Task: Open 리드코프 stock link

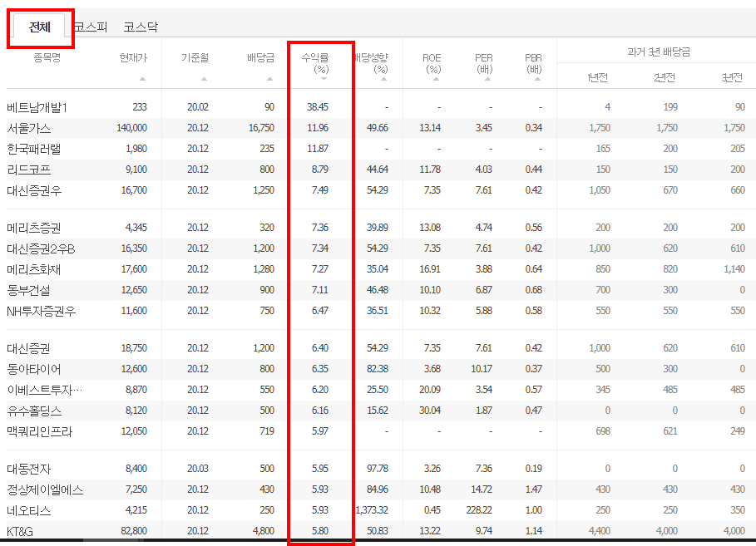Action: 29,170
